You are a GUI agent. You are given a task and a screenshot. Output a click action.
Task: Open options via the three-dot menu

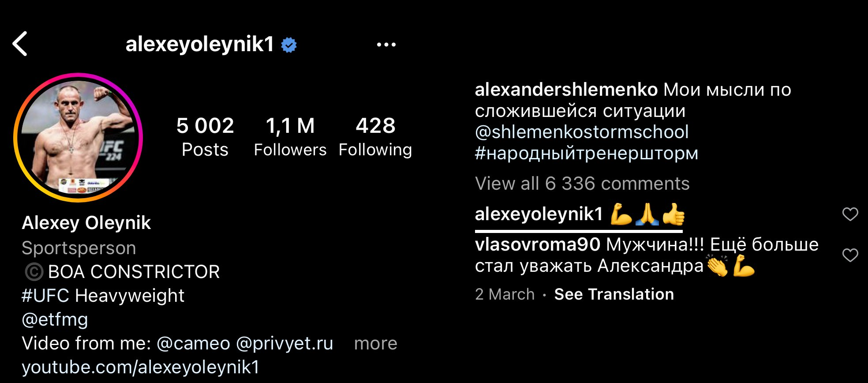(385, 44)
